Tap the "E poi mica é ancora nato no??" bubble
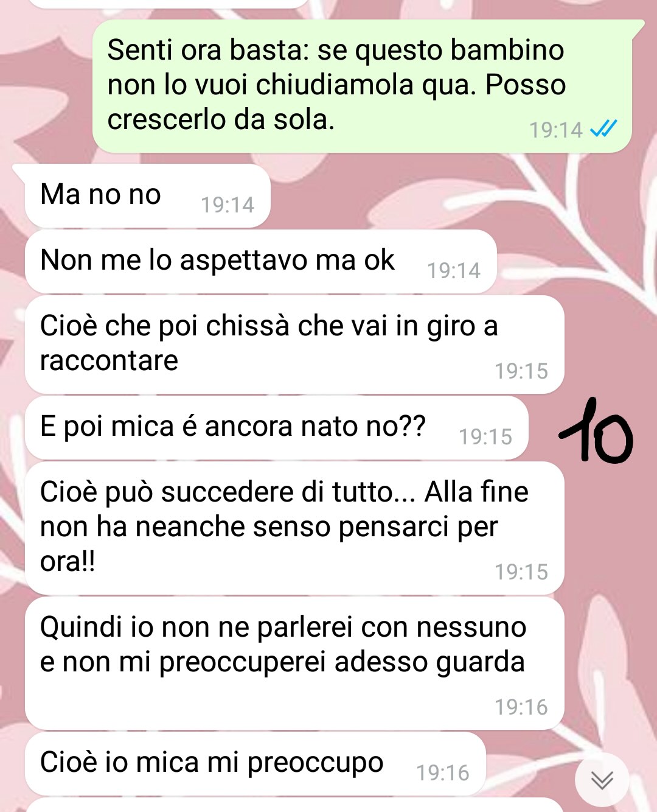Viewport: 657px width, 812px height. point(277,428)
